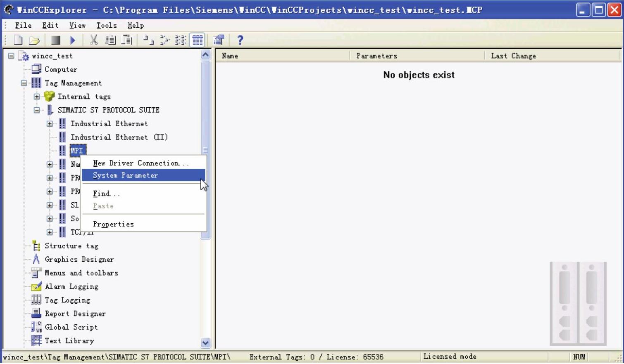This screenshot has width=624, height=364.
Task: Click the Deactivate (stop) runtime toolbar icon
Action: click(x=56, y=40)
